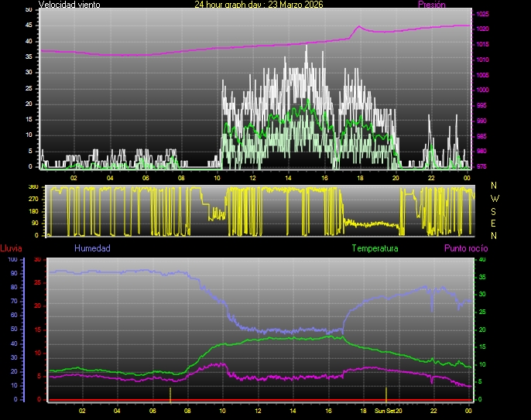
Task: Click the 360 wind direction axis value
Action: [x=33, y=187]
